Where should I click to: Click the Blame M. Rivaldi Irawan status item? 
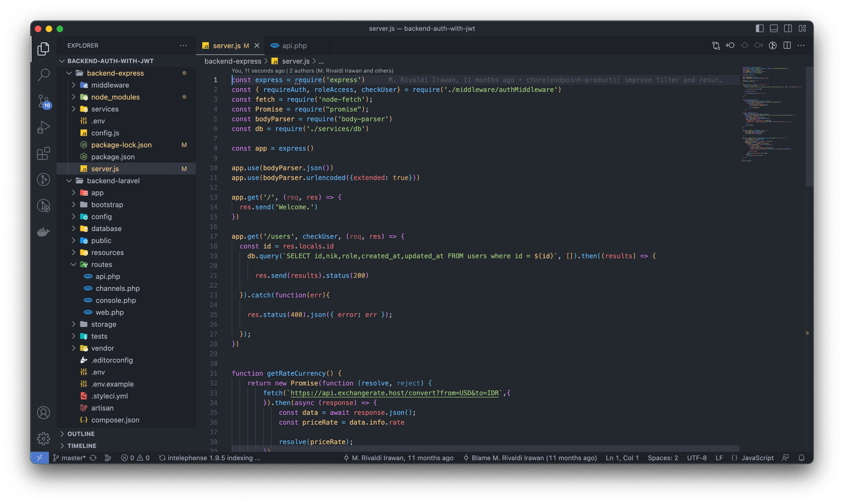click(531, 458)
